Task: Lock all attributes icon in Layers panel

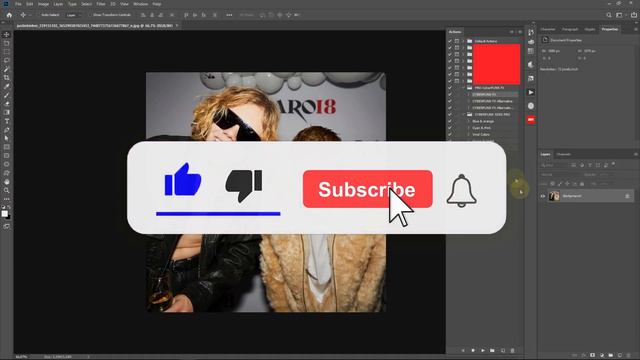Action: tap(582, 184)
